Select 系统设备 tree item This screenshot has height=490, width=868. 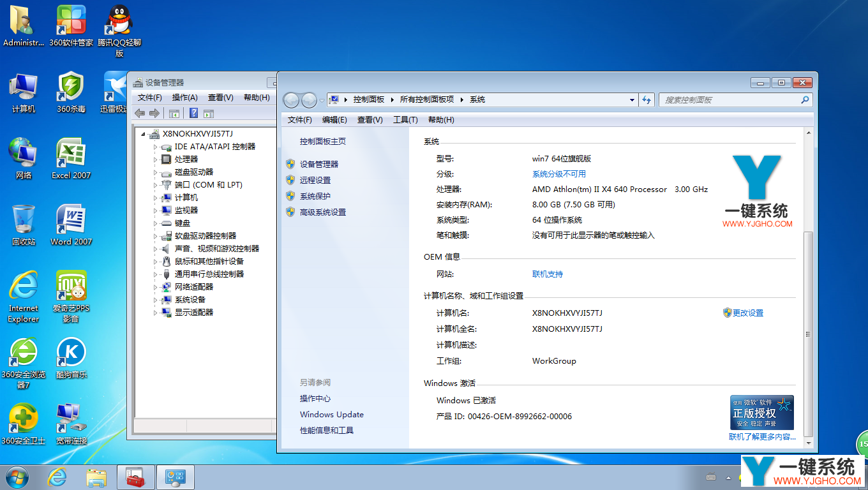(x=190, y=300)
